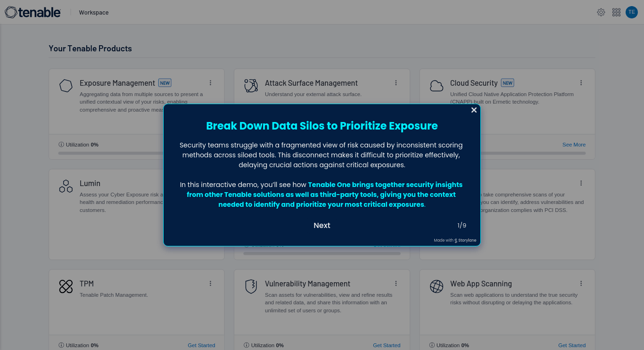Click the Tenable logo

pos(33,12)
